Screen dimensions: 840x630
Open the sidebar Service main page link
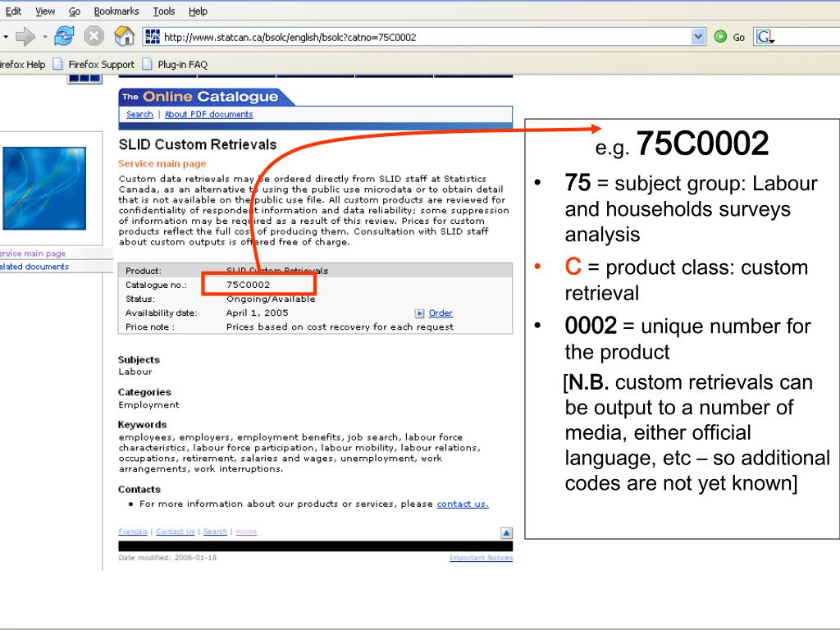tap(33, 253)
